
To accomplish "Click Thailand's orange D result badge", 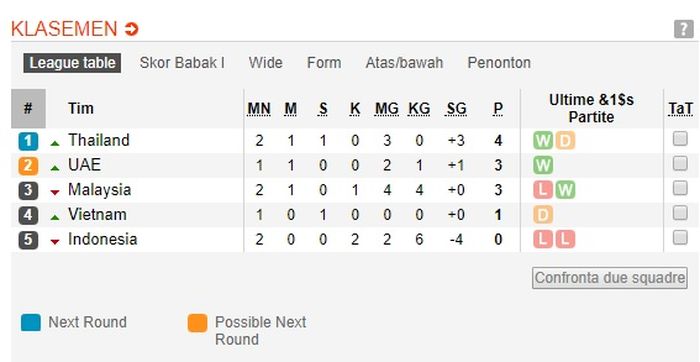I will pos(565,141).
